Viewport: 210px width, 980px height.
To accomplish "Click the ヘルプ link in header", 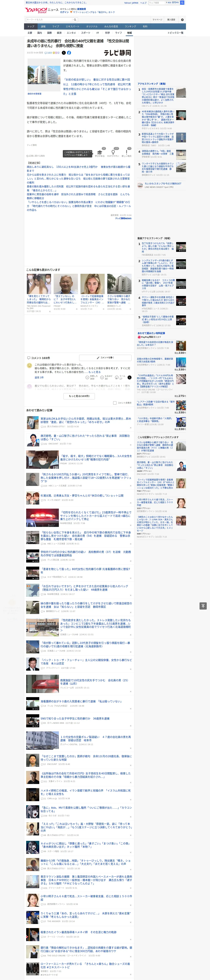I will pos(143,3).
